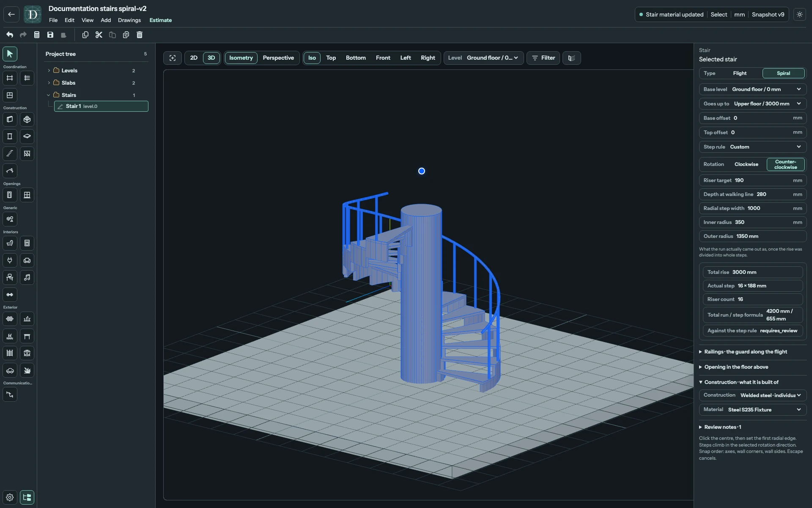Select the window opening tool
The height and width of the screenshot is (508, 812).
[27, 195]
